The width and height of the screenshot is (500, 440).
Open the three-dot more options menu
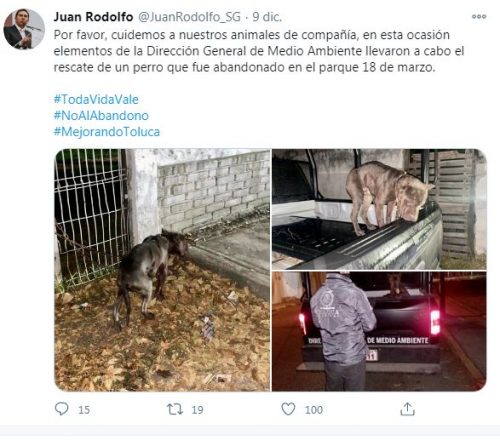coord(479,16)
